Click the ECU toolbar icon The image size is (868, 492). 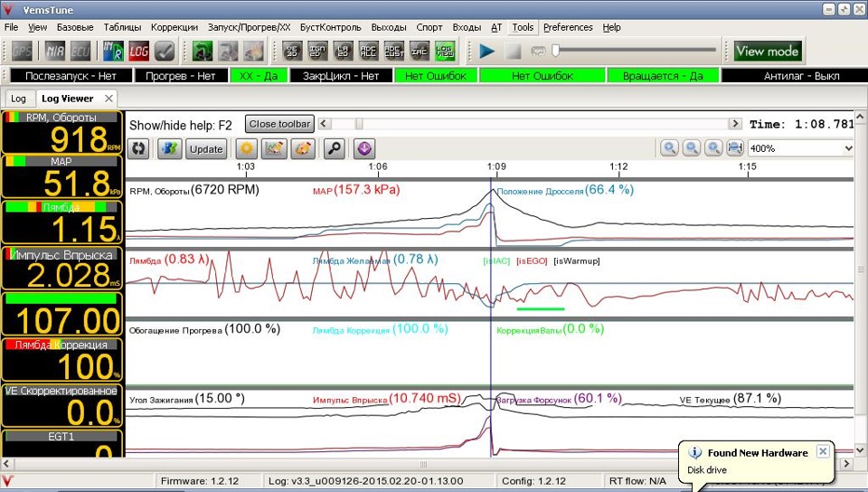pos(80,52)
